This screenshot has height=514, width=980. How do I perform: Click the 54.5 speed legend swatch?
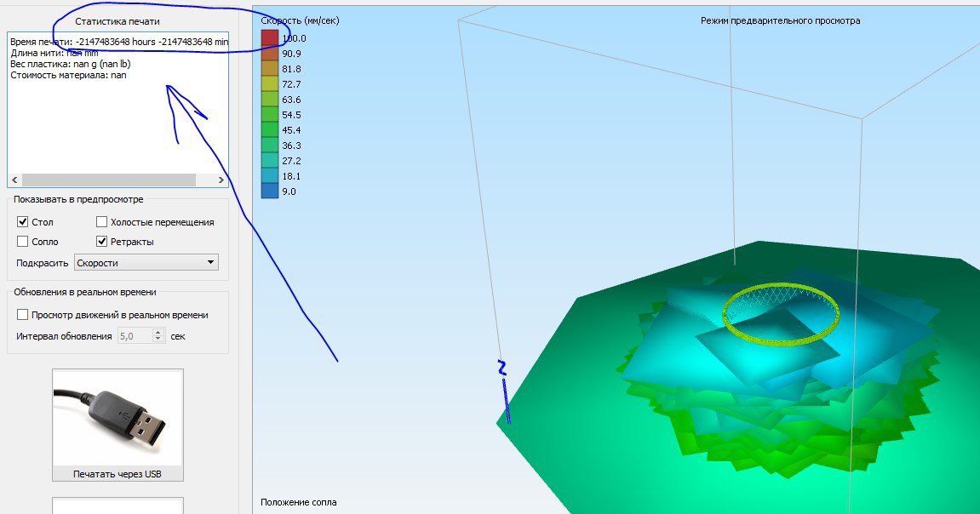[269, 115]
